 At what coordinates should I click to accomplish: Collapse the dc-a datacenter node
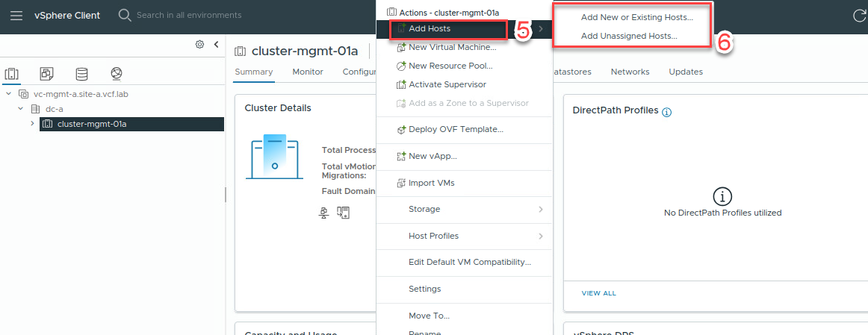[20, 109]
